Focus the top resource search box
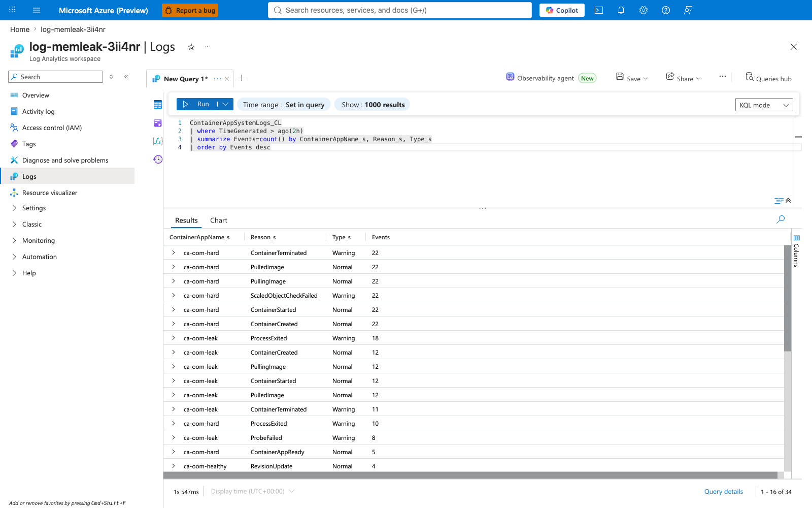The image size is (812, 508). [400, 10]
